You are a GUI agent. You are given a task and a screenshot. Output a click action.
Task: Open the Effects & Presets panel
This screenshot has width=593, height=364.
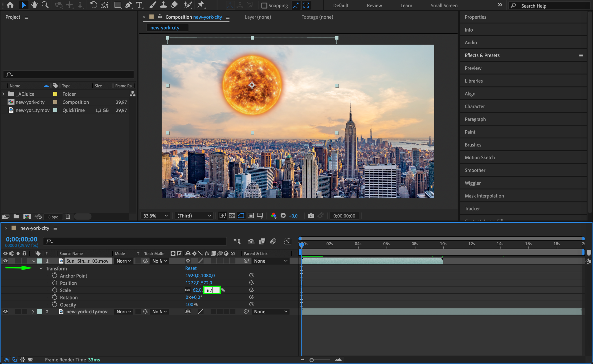point(482,55)
